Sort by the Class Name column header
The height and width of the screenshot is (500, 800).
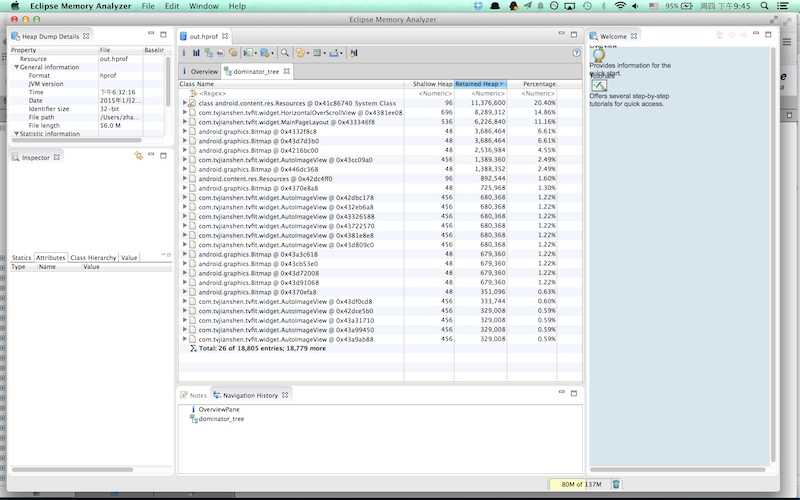coord(291,84)
